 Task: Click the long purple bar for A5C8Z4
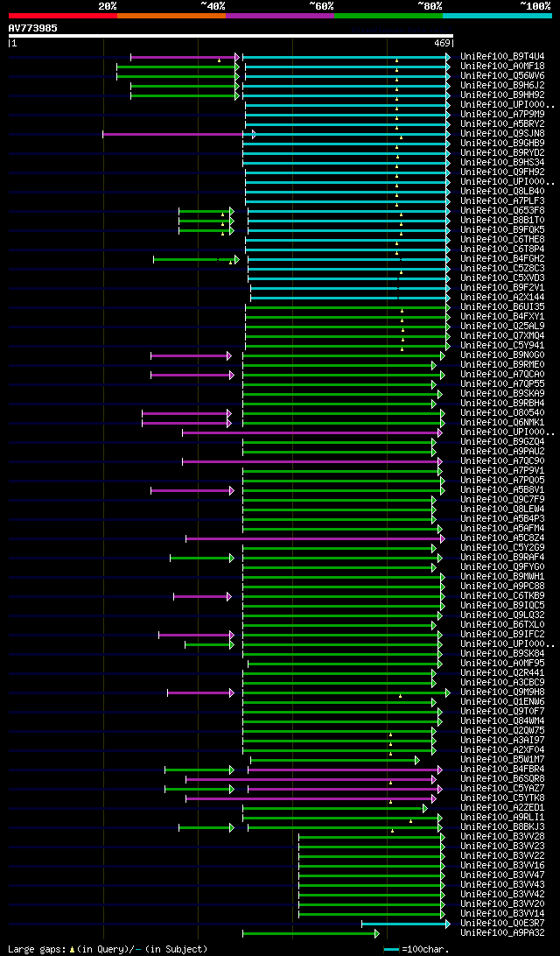[x=315, y=538]
